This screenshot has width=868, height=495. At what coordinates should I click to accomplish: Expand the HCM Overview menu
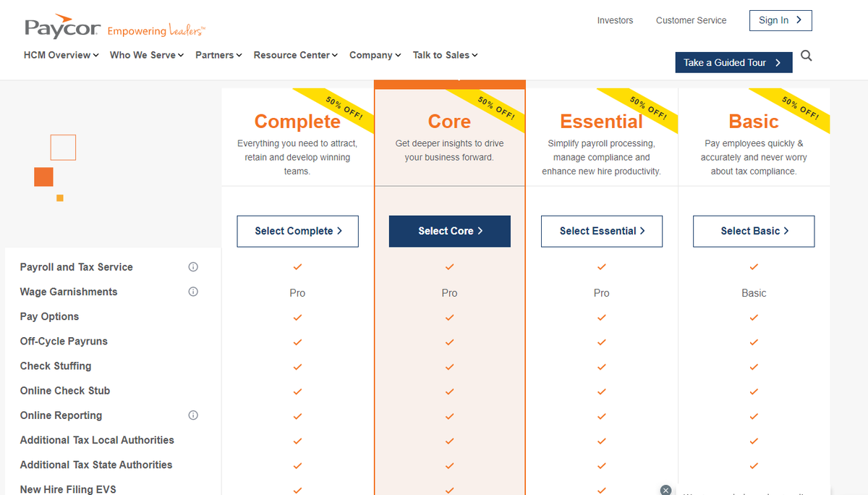(x=61, y=55)
